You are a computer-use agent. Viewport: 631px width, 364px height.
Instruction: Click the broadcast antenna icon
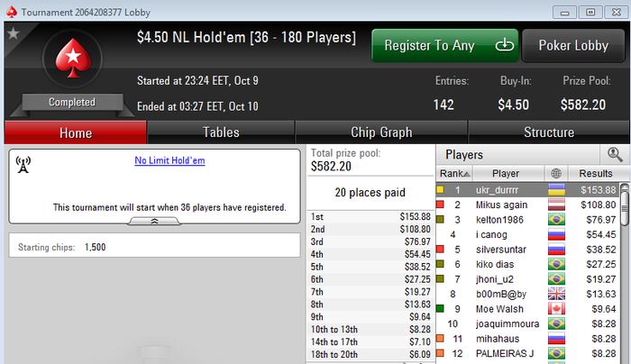(23, 165)
